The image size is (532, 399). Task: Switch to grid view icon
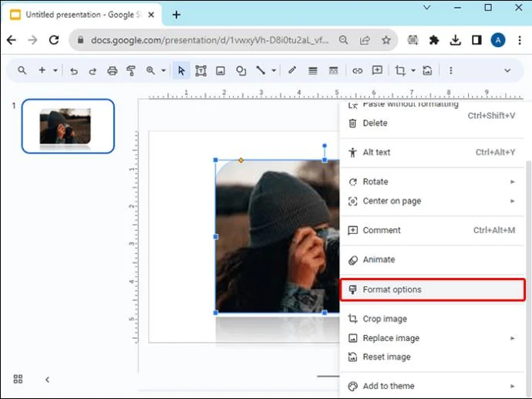(18, 379)
